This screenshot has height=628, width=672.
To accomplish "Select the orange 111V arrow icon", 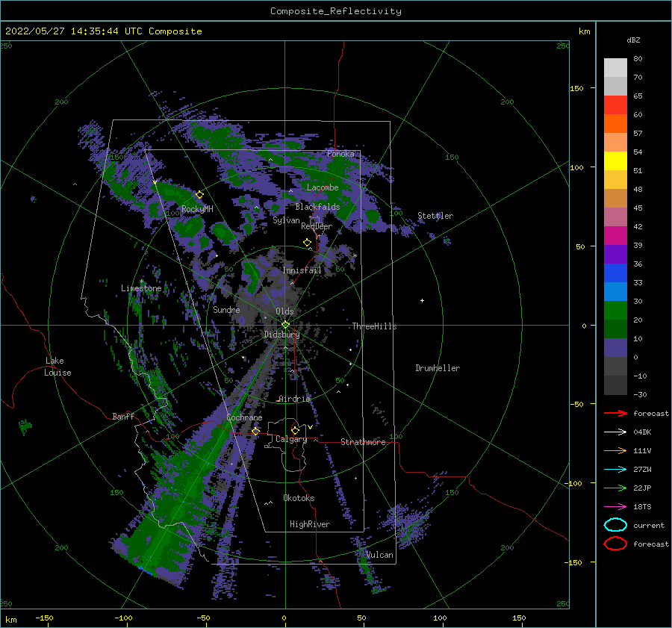I will pyautogui.click(x=615, y=450).
